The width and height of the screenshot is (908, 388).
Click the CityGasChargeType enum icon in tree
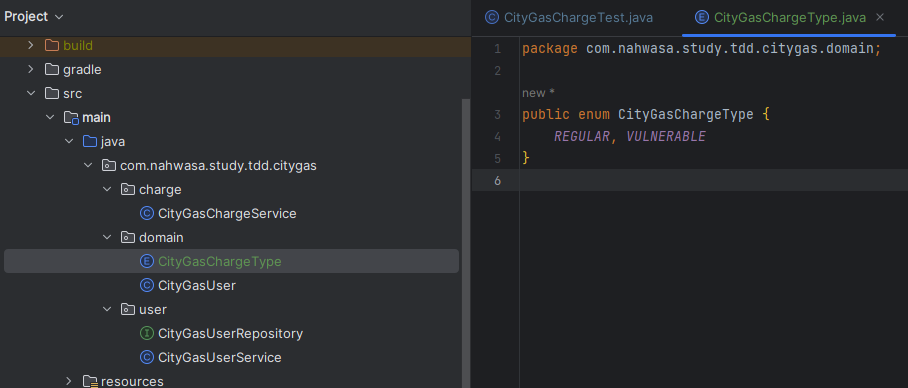[x=147, y=261]
